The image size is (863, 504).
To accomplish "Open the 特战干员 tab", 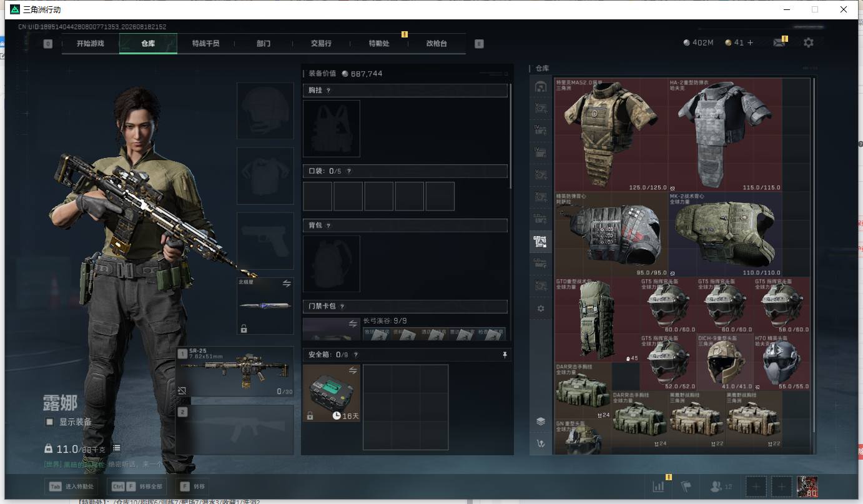I will pyautogui.click(x=205, y=44).
